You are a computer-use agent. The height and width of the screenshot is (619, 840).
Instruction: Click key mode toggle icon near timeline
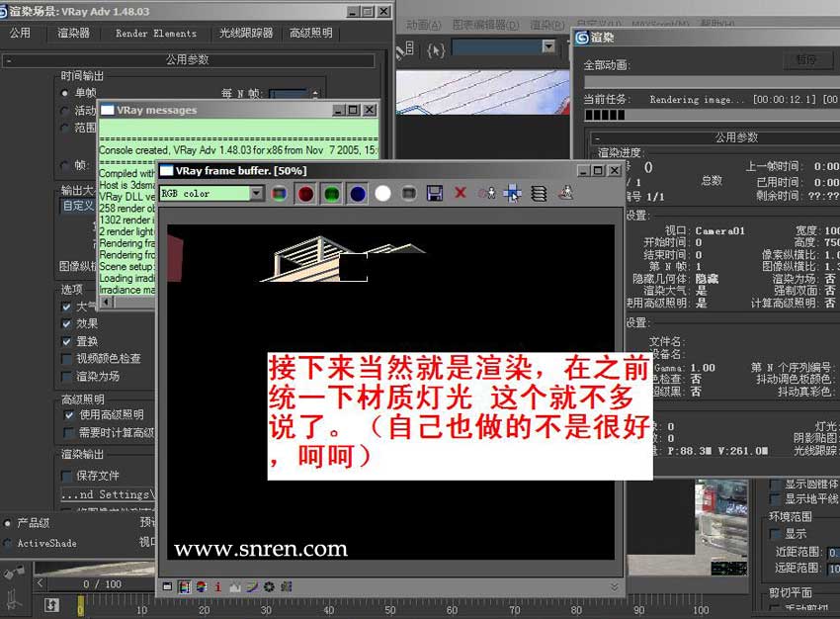pos(51,605)
